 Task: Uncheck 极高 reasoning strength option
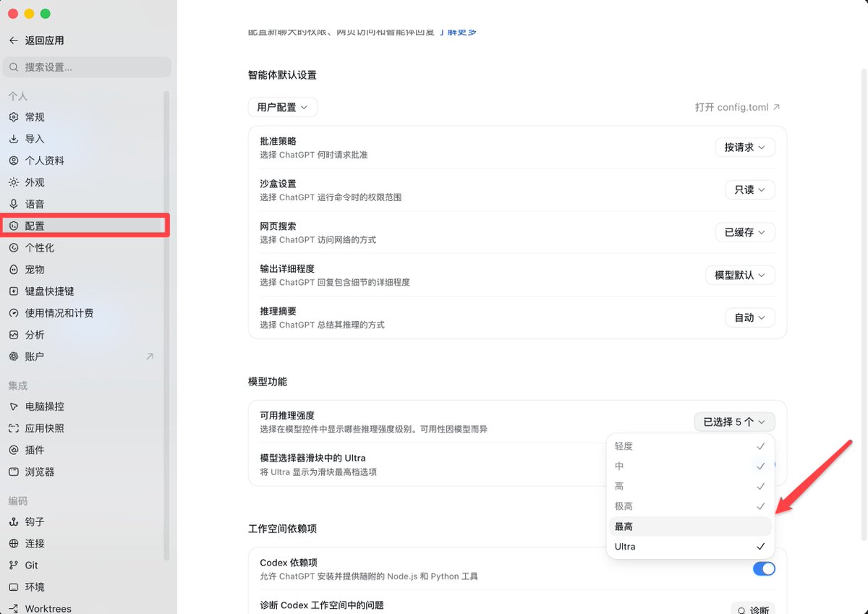[690, 506]
